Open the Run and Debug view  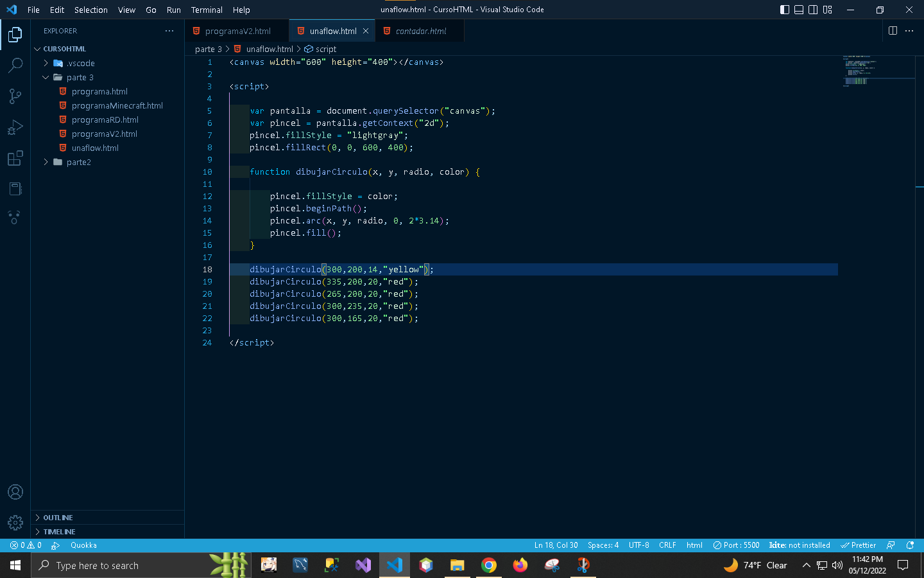click(x=15, y=127)
